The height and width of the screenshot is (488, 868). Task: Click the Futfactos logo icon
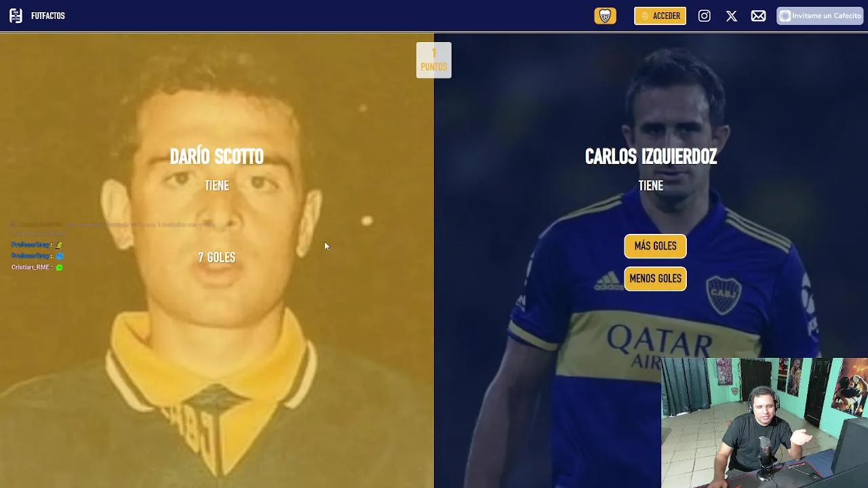tap(16, 16)
